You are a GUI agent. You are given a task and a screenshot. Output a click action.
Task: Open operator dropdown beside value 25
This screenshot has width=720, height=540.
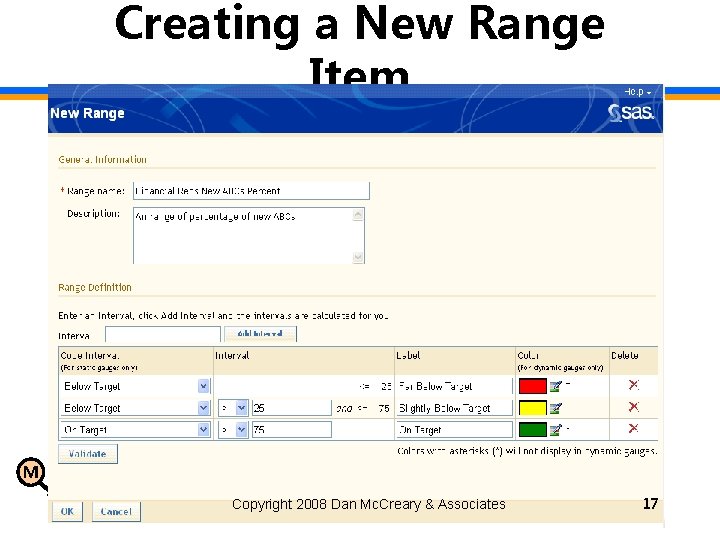point(233,408)
